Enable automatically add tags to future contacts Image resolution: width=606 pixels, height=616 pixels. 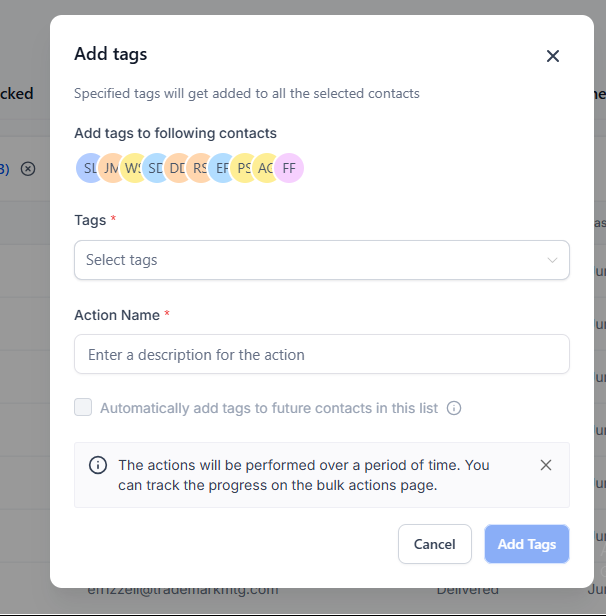[83, 407]
